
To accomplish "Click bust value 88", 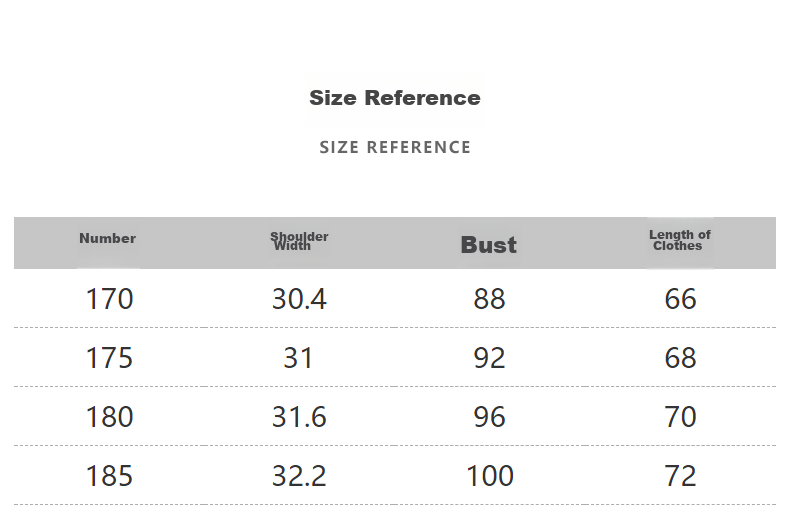I will tap(489, 299).
